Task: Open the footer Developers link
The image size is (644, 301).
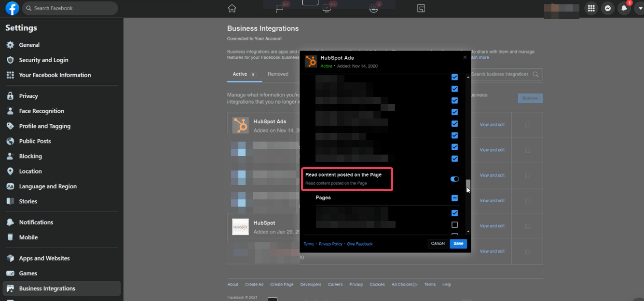Action: (311, 285)
